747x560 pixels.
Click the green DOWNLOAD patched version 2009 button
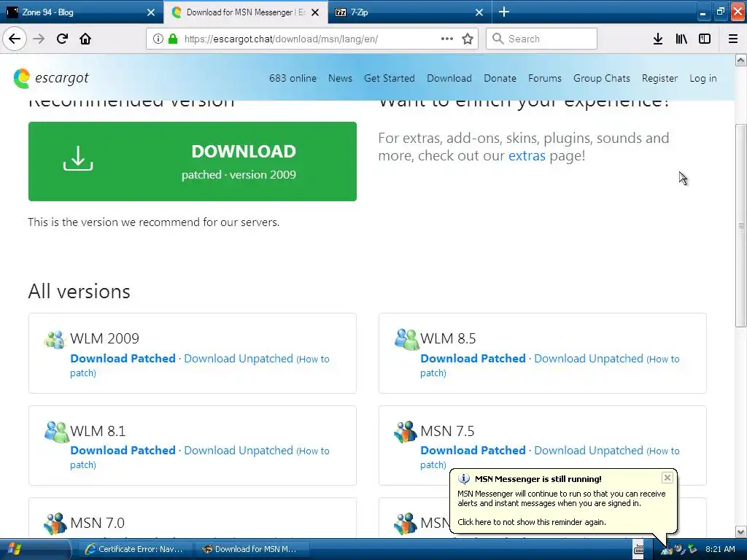pos(193,161)
